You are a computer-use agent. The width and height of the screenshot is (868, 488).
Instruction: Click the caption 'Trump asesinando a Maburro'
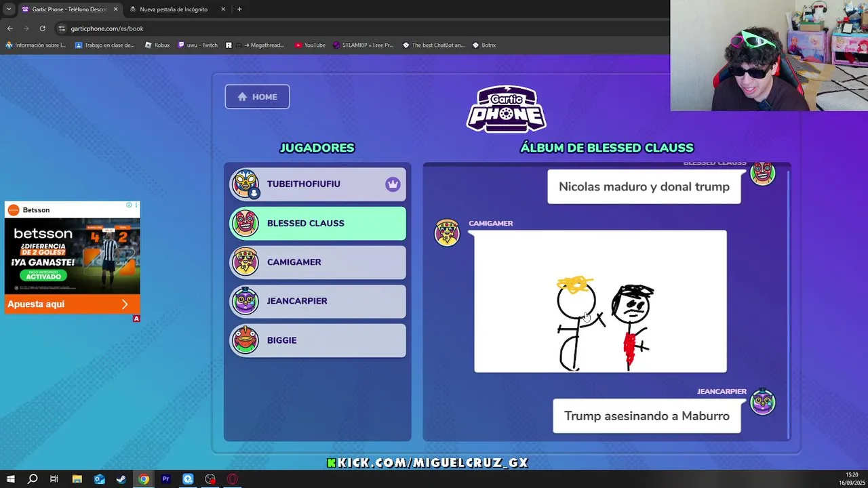tap(647, 416)
